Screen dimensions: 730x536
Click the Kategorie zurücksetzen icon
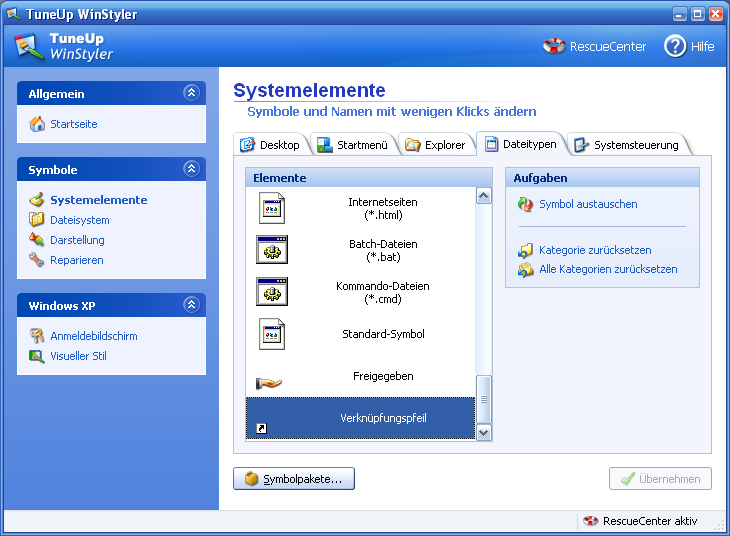526,250
